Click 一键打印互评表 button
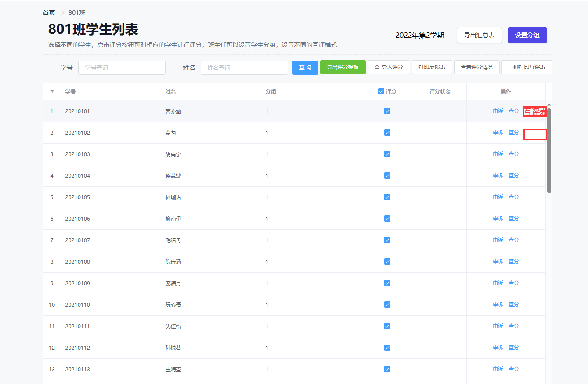This screenshot has width=588, height=384. tap(527, 67)
